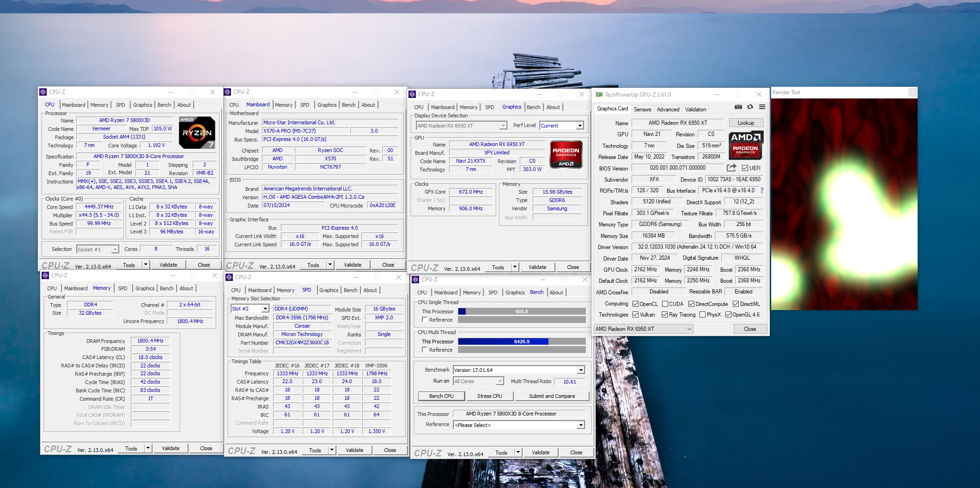Click the CPU Multi Thread score bar
Viewport: 980px width, 488px height.
(521, 342)
